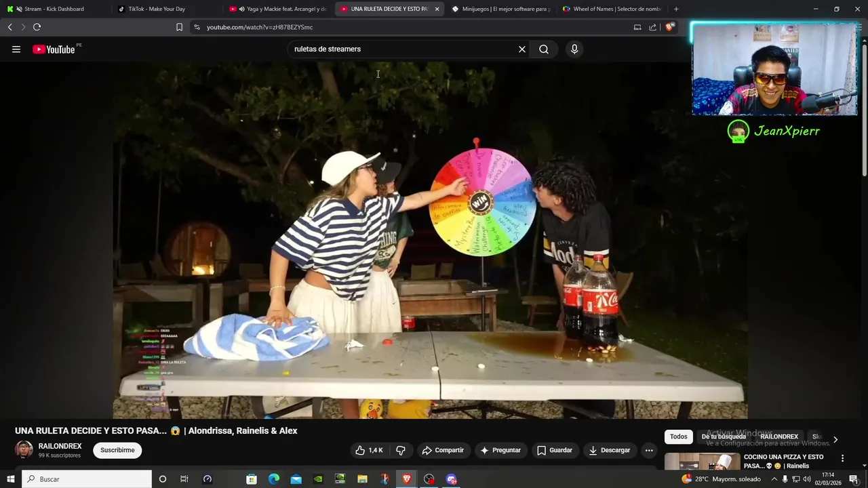The height and width of the screenshot is (488, 868).
Task: Select the RAILONDREX filter chip
Action: point(778,436)
